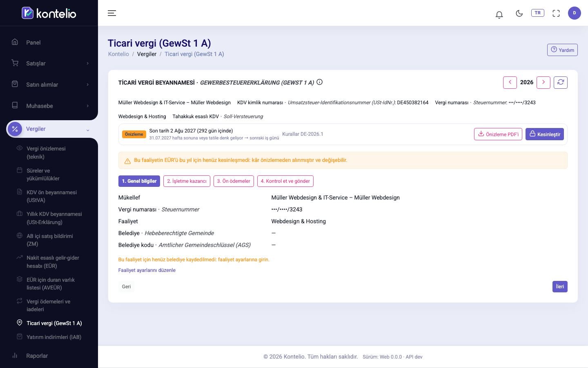Click the Kesinleştir lock button

545,134
